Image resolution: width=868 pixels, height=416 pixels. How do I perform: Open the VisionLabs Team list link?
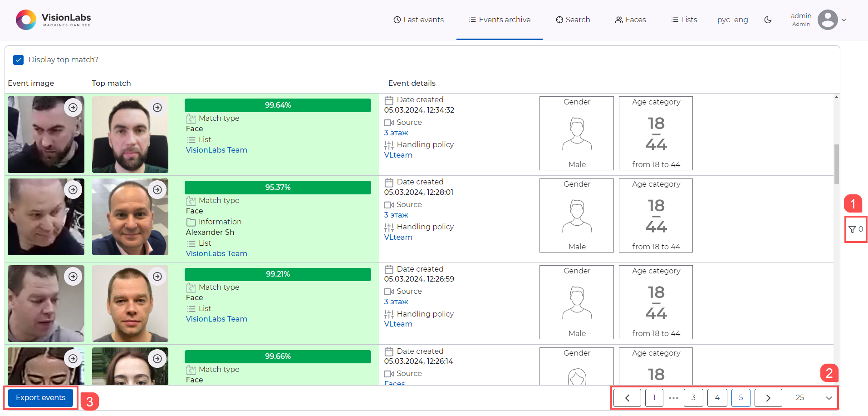point(216,150)
